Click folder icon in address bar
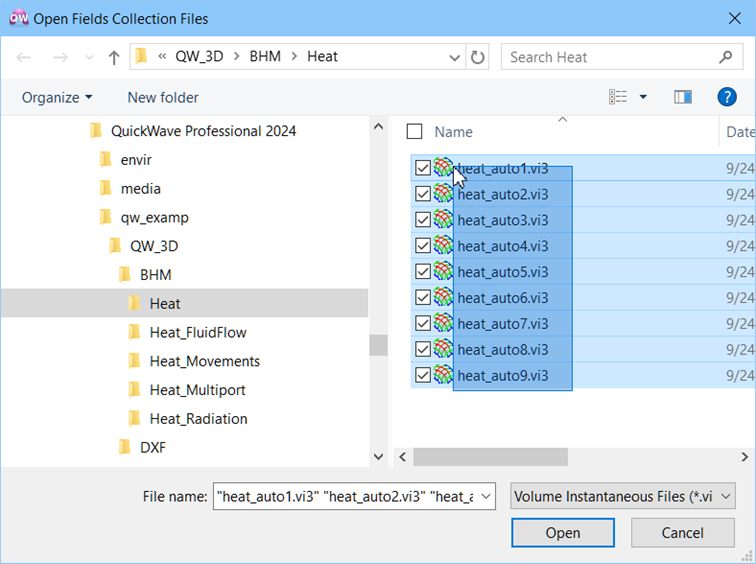 141,56
